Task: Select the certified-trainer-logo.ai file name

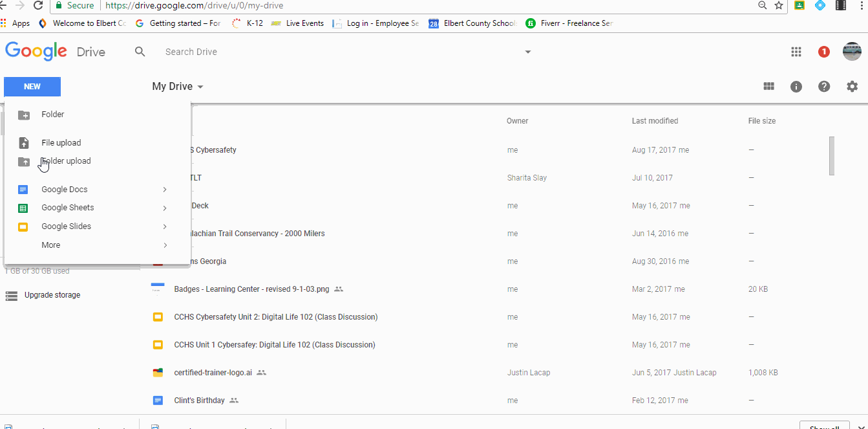Action: [x=213, y=373]
